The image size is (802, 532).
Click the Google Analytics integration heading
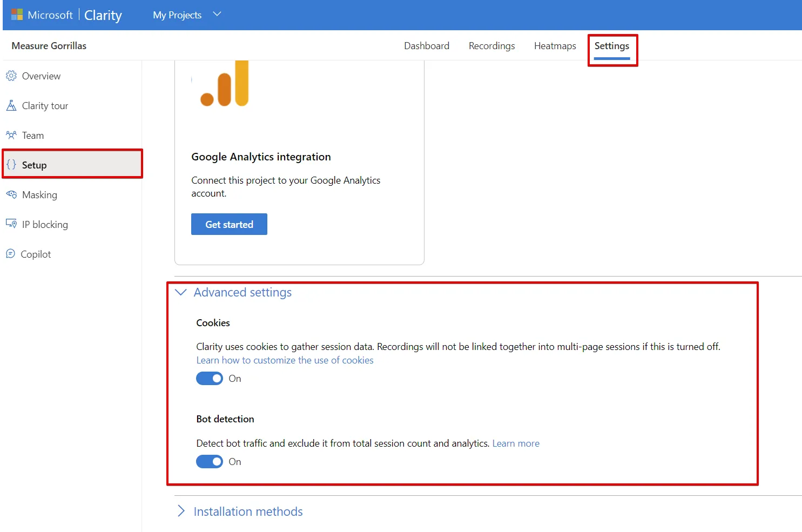pos(261,157)
